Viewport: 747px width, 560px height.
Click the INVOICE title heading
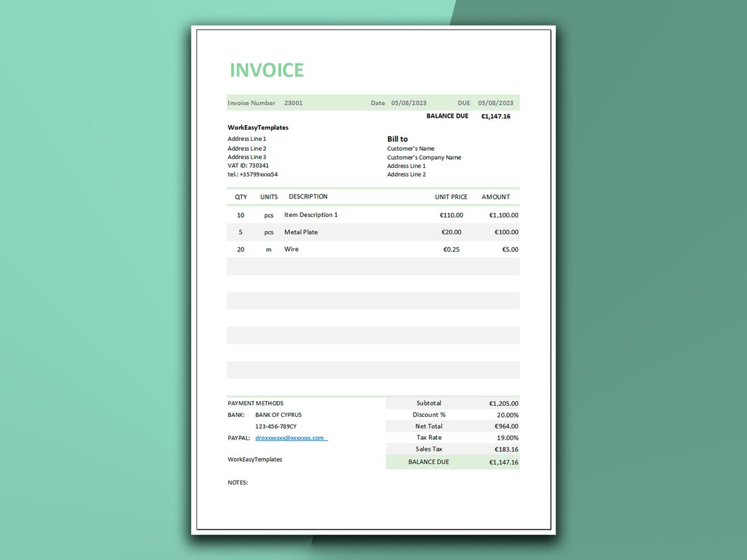266,70
